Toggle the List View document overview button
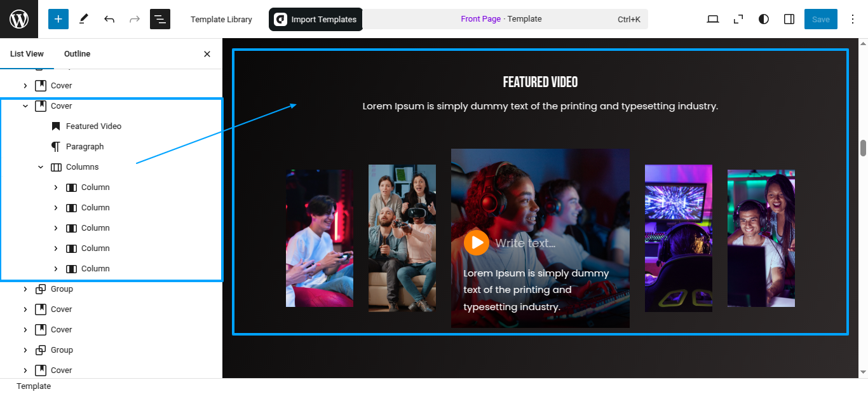Screen dimensions: 868x394 160,19
